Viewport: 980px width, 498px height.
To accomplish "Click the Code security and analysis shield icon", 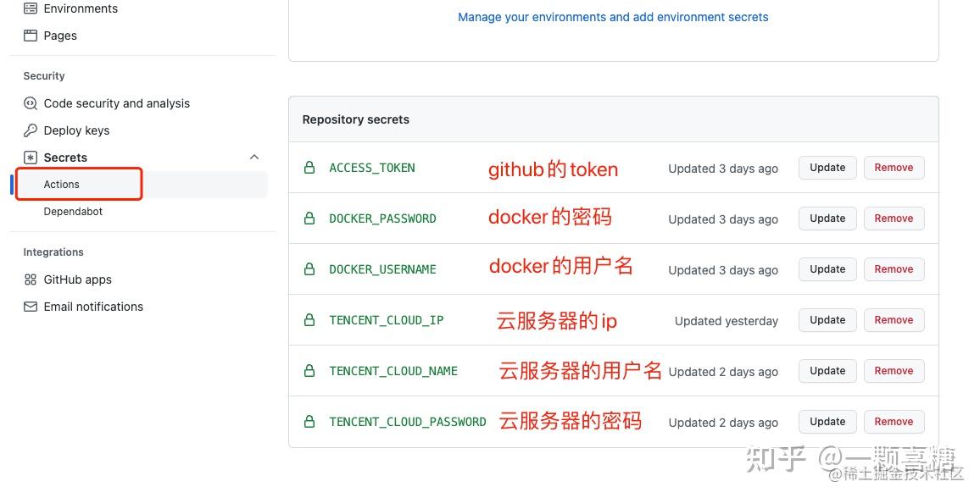I will point(31,102).
